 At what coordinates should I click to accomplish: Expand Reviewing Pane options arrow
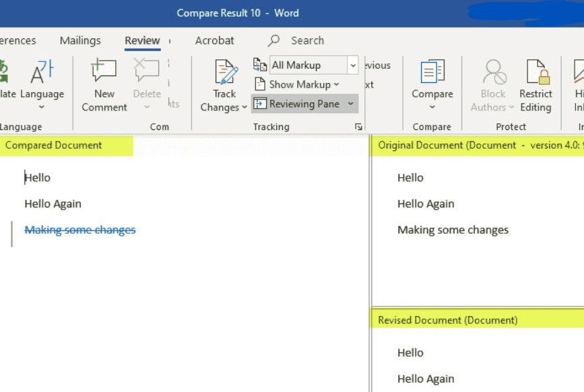coord(350,104)
